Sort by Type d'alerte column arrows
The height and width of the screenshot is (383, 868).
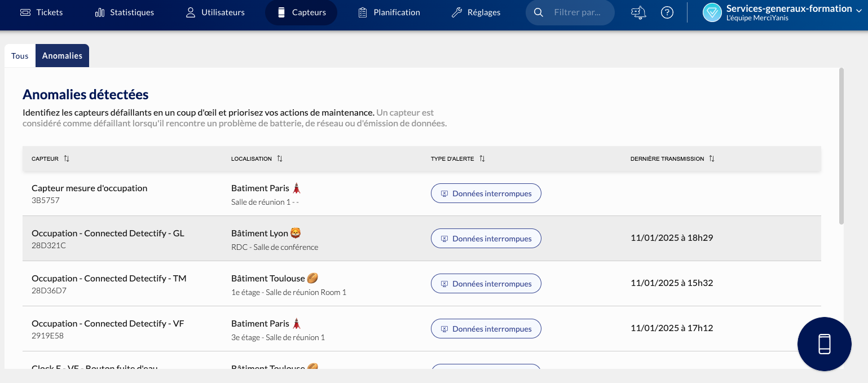click(482, 159)
